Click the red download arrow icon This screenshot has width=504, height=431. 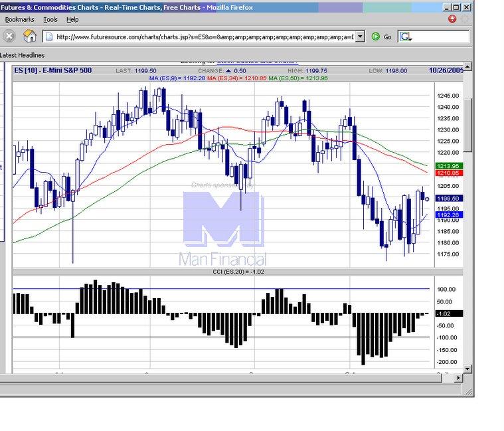(x=452, y=19)
